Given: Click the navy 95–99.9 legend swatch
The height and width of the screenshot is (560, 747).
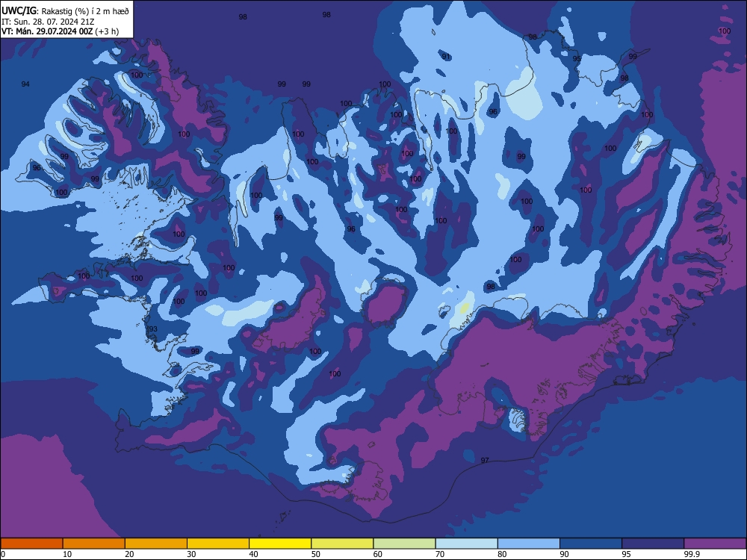Looking at the screenshot, I should 653,544.
